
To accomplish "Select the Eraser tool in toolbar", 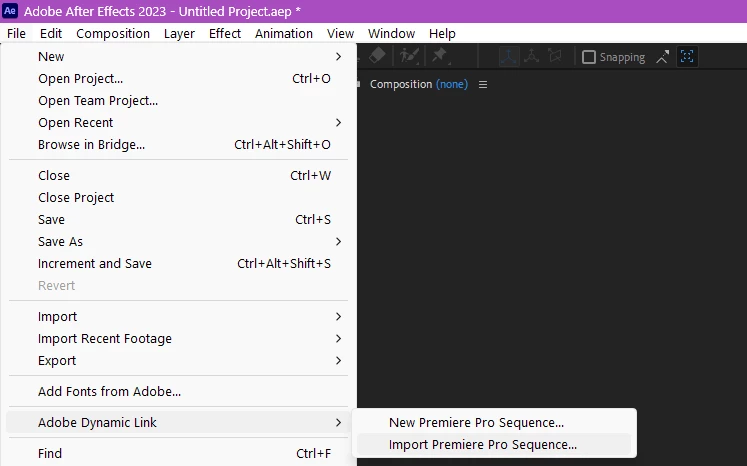I will click(377, 56).
